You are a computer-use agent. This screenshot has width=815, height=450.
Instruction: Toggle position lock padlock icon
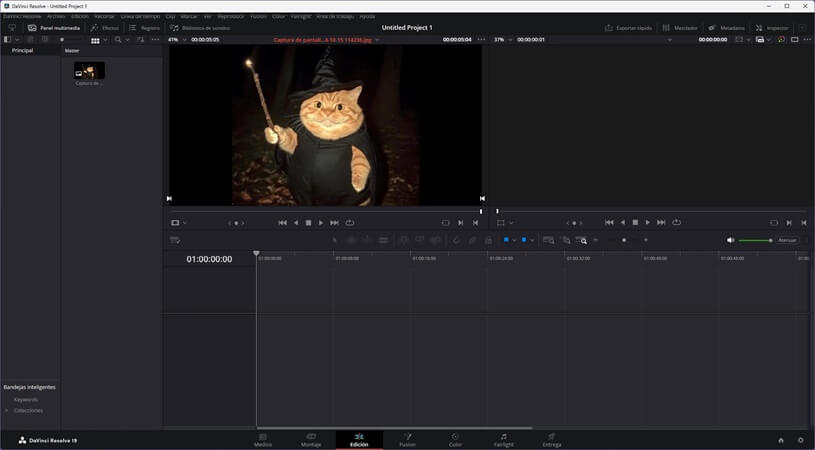click(x=488, y=240)
